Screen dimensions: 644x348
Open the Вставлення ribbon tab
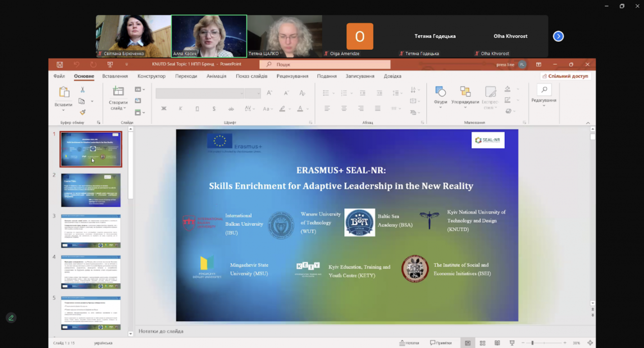click(115, 76)
